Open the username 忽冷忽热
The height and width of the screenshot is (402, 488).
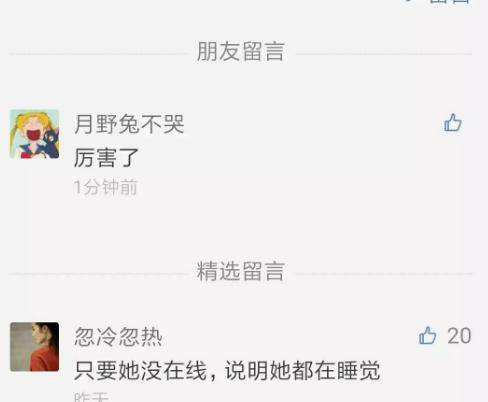[118, 337]
